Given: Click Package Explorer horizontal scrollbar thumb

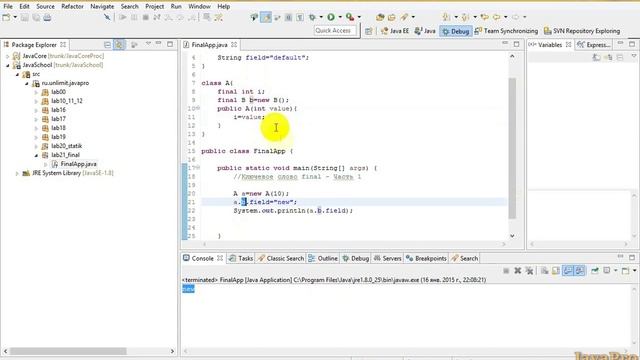Looking at the screenshot, I should (x=68, y=351).
